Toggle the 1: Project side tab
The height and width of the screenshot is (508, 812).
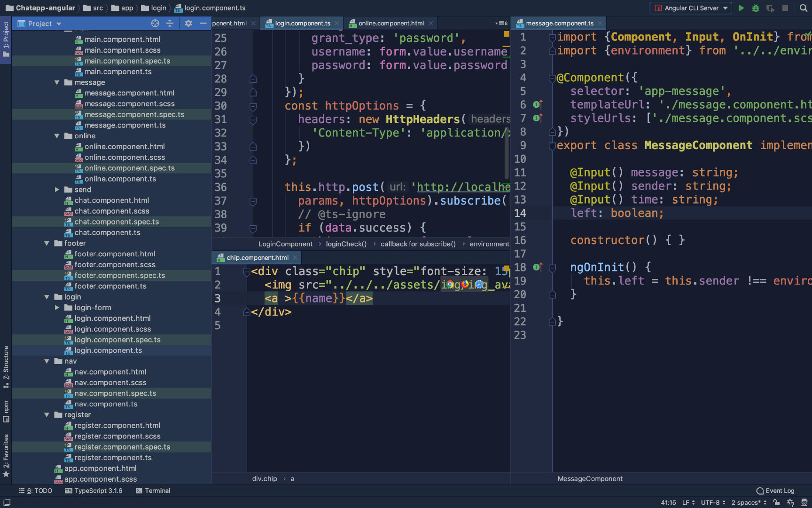pos(6,39)
